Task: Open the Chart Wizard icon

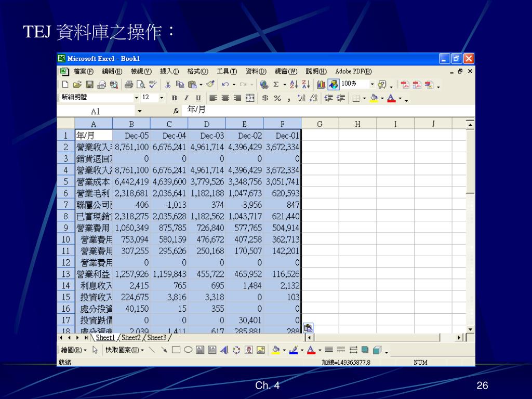Action: click(x=321, y=85)
